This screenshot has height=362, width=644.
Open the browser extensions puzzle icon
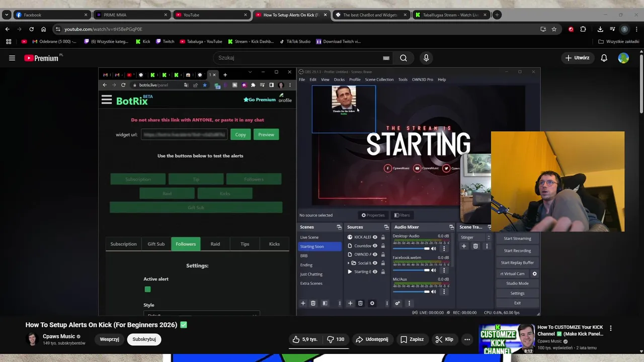(583, 29)
